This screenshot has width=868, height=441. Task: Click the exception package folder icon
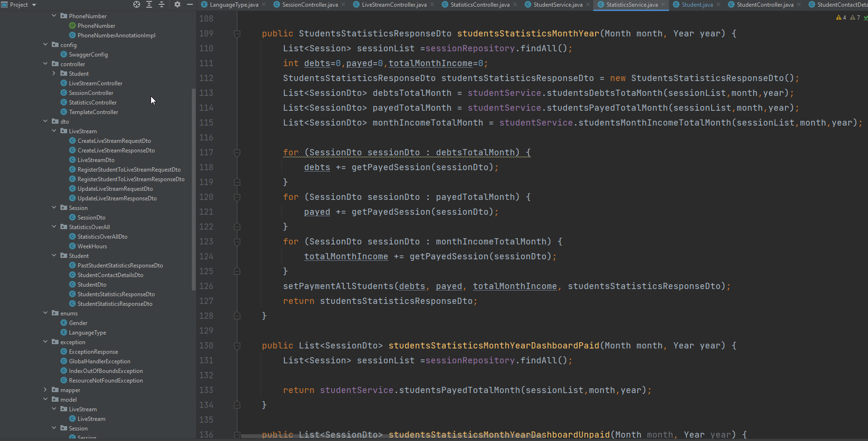(55, 342)
